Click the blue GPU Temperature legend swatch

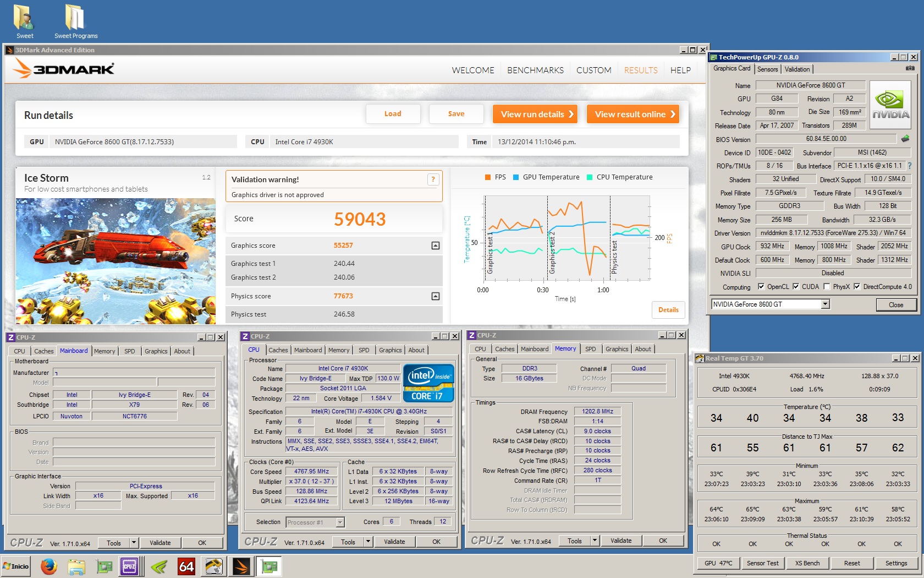click(x=516, y=177)
